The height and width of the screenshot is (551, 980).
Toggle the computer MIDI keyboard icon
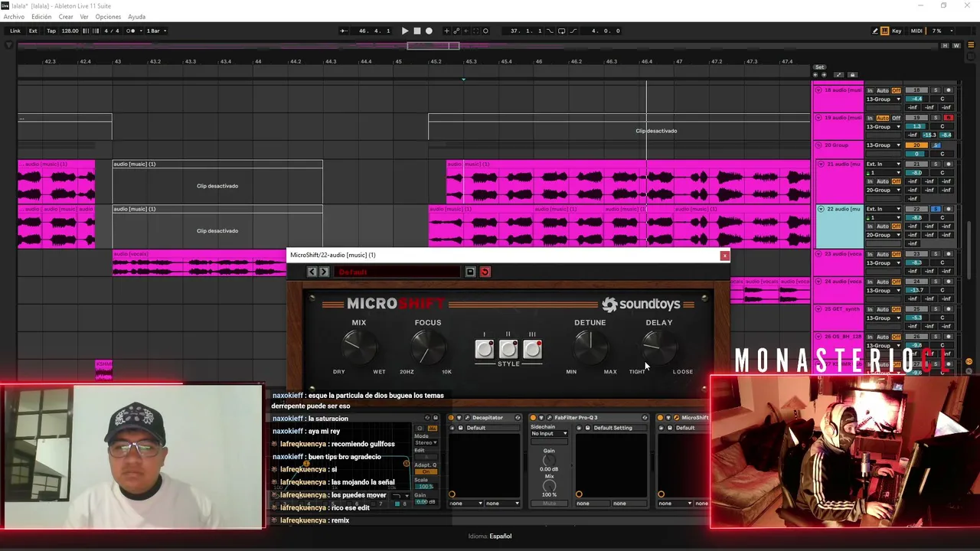coord(885,31)
